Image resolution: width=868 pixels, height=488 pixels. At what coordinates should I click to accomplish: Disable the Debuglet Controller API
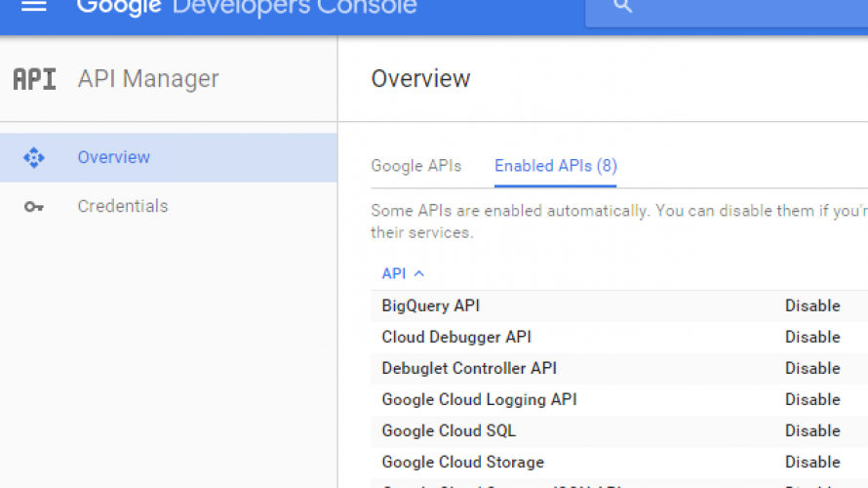tap(812, 368)
